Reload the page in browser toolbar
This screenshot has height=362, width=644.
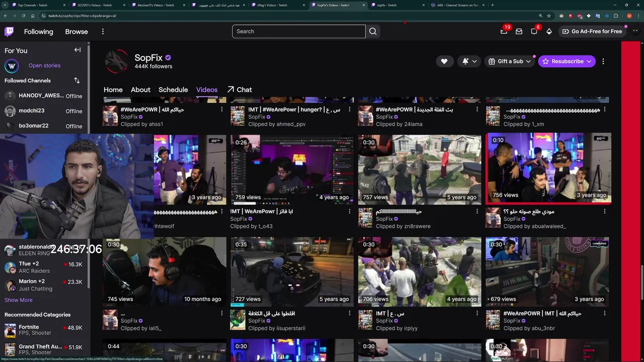click(23, 16)
